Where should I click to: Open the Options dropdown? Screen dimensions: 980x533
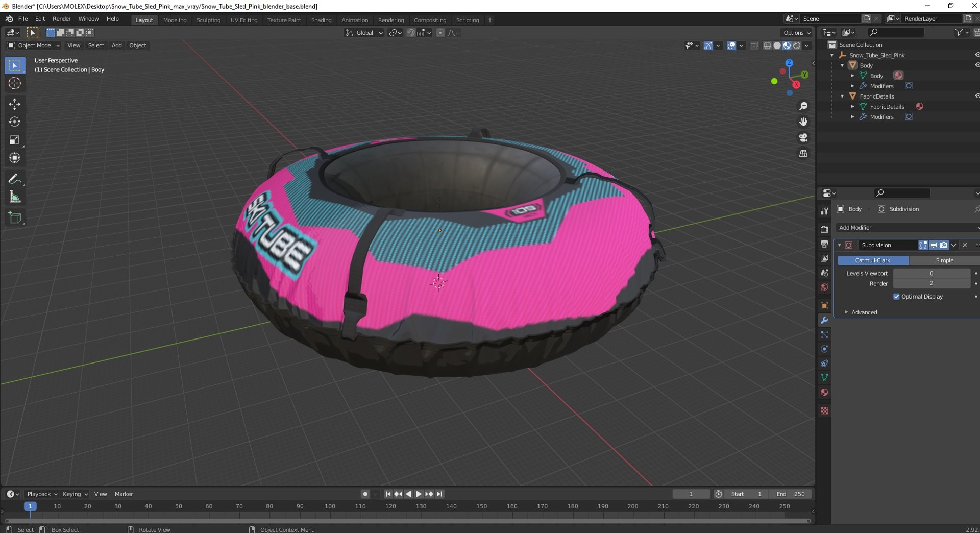tap(796, 33)
